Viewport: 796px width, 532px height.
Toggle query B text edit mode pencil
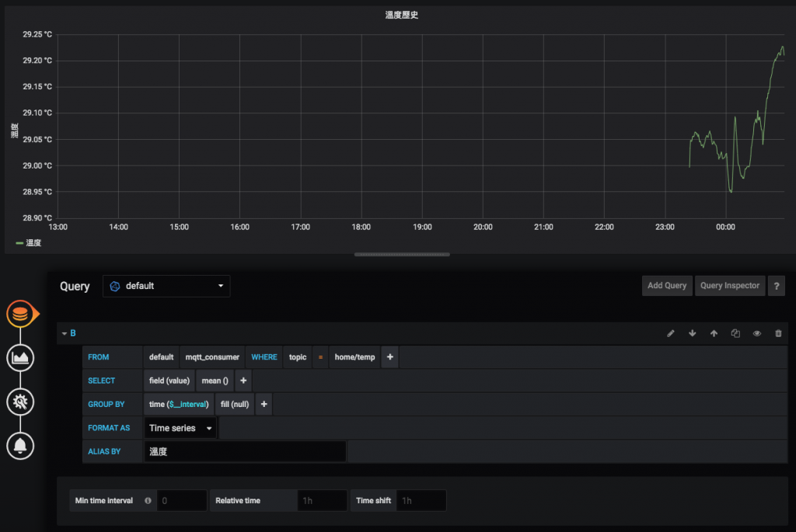pyautogui.click(x=671, y=333)
